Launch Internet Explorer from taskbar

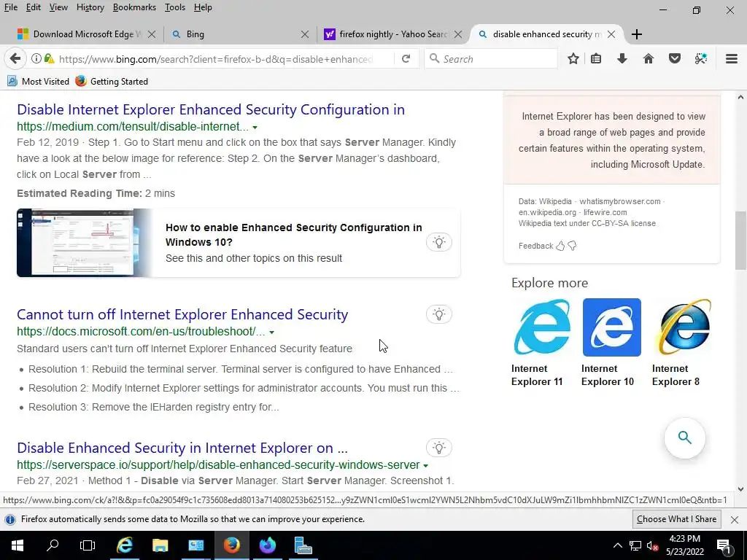(124, 545)
